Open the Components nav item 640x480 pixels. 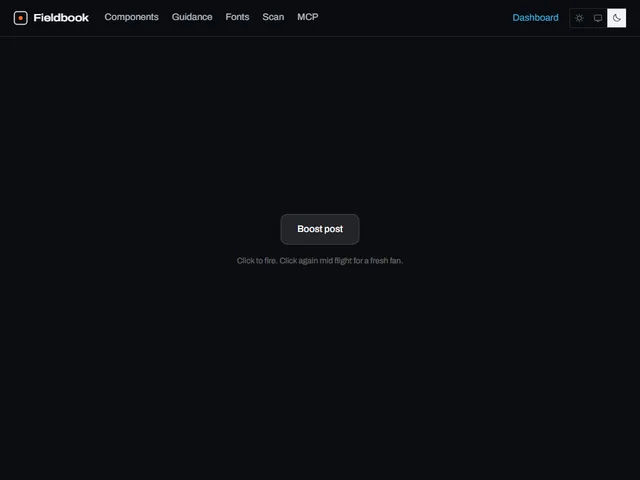click(131, 17)
